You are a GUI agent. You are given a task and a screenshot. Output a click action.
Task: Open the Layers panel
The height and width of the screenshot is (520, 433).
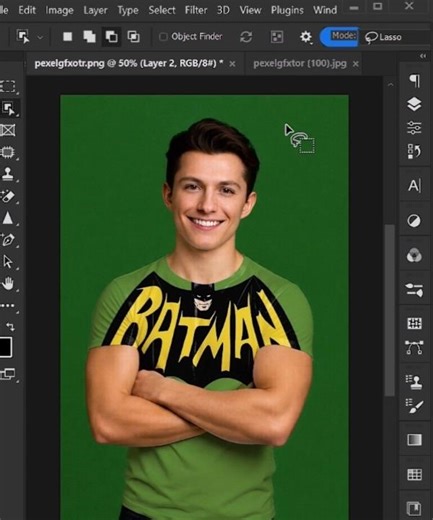(x=414, y=104)
